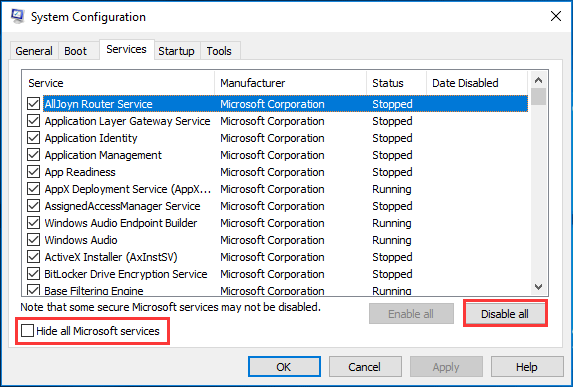
Task: Click Stopped status of AssignedAccessManager Service
Action: (x=392, y=206)
